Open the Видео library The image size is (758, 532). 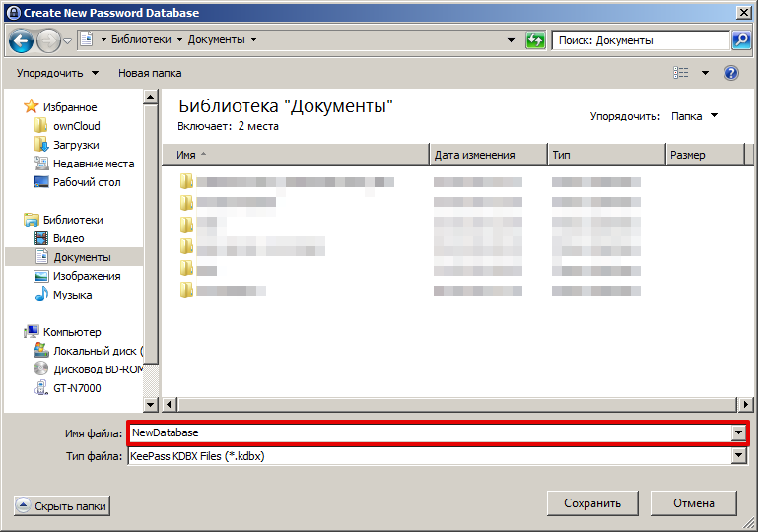click(x=68, y=238)
